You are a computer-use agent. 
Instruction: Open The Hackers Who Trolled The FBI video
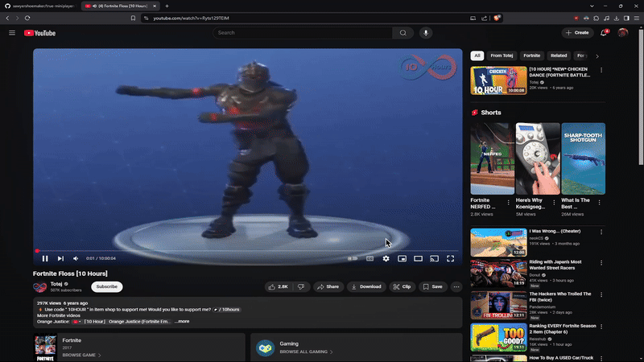[x=498, y=306]
